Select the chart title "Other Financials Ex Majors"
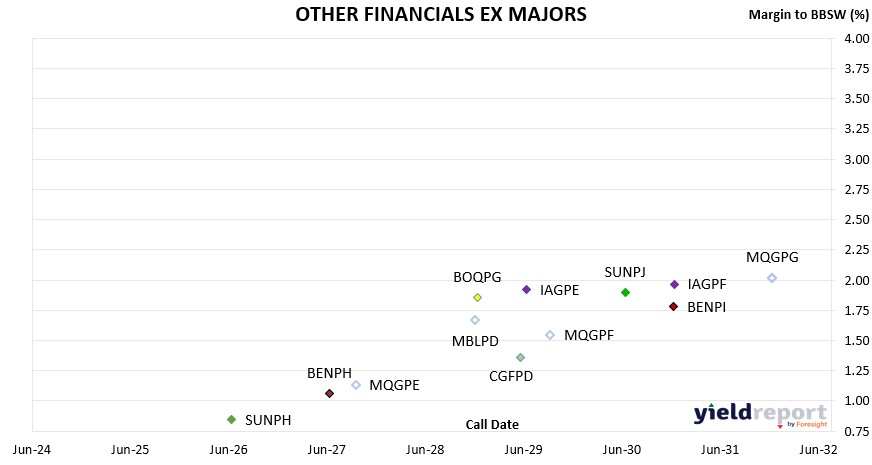The height and width of the screenshot is (465, 872). [x=441, y=14]
